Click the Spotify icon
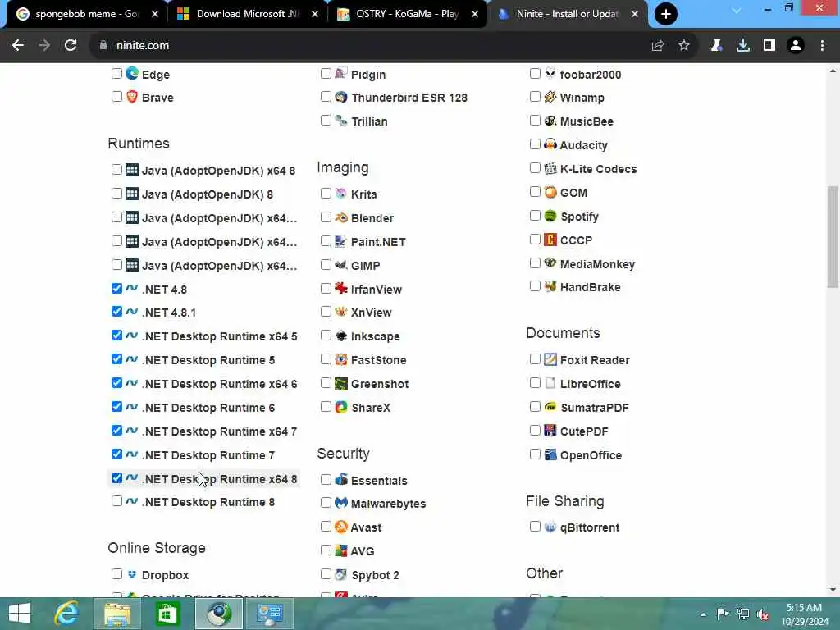 pyautogui.click(x=550, y=216)
